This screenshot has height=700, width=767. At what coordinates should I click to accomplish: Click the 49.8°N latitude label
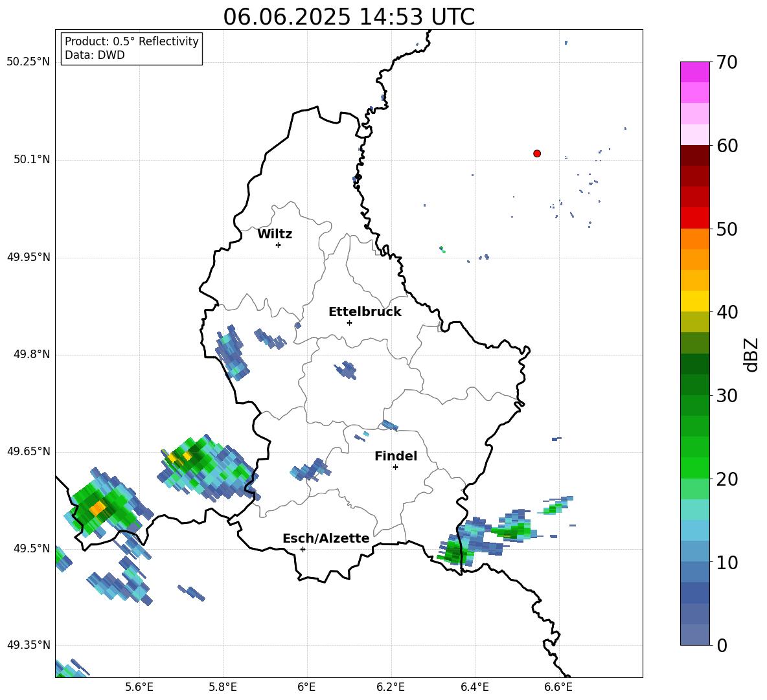tap(31, 354)
